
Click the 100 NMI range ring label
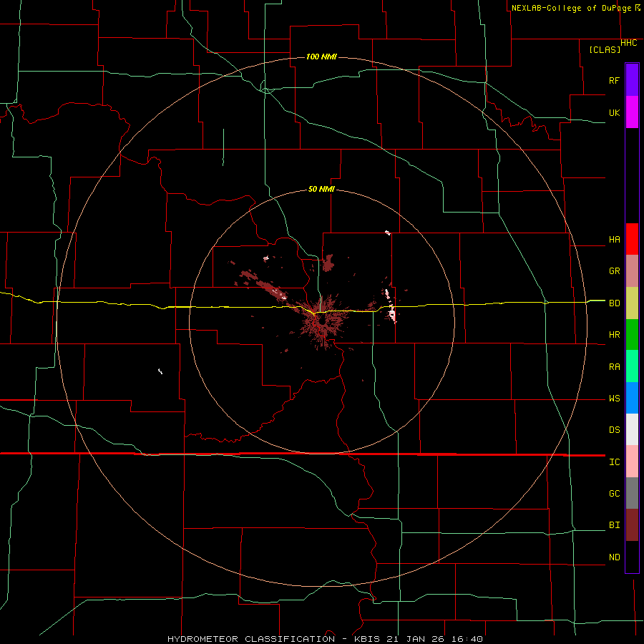click(321, 57)
